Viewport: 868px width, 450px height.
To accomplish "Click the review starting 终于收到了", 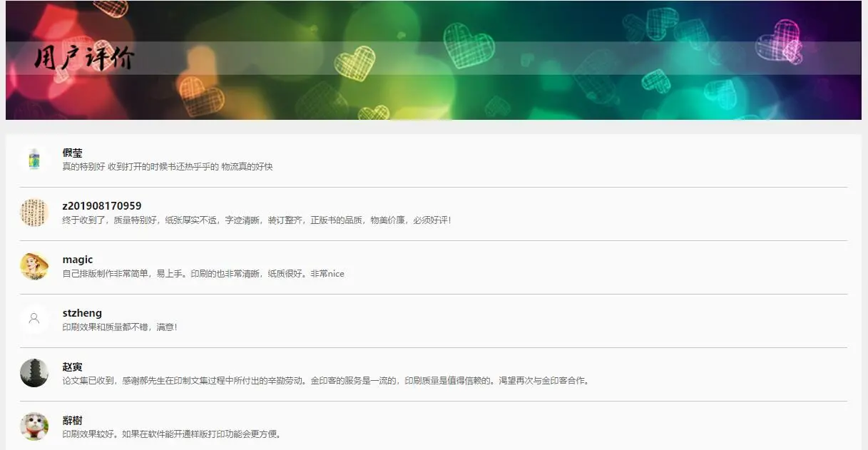I will pos(257,220).
